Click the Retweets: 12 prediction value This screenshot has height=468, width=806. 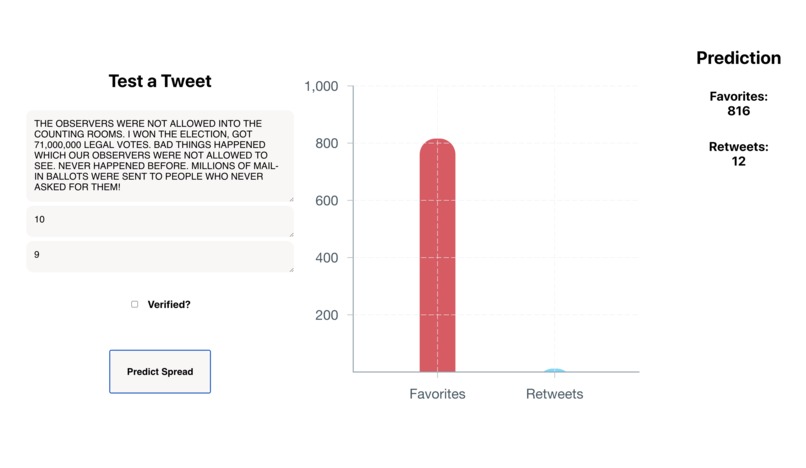pos(739,154)
